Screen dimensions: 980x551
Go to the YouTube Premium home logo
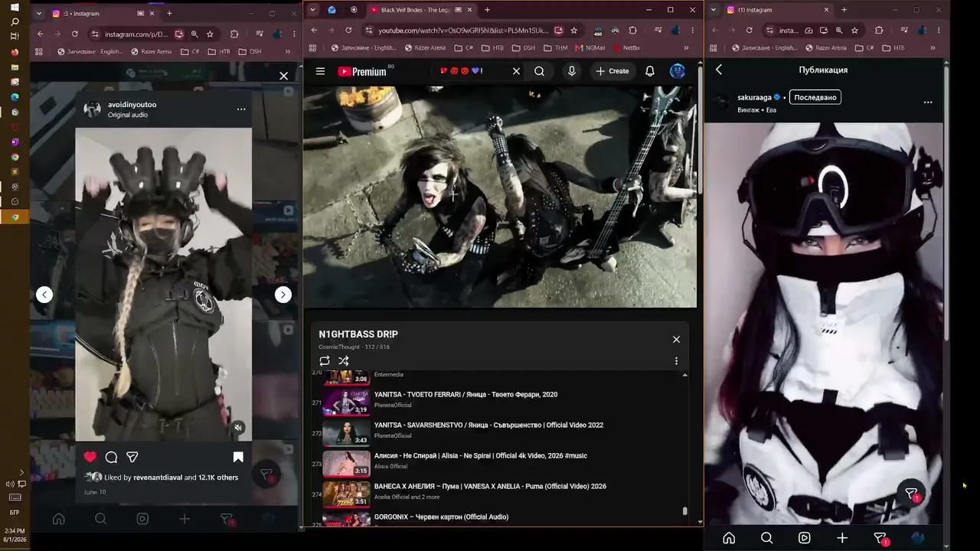pyautogui.click(x=362, y=71)
